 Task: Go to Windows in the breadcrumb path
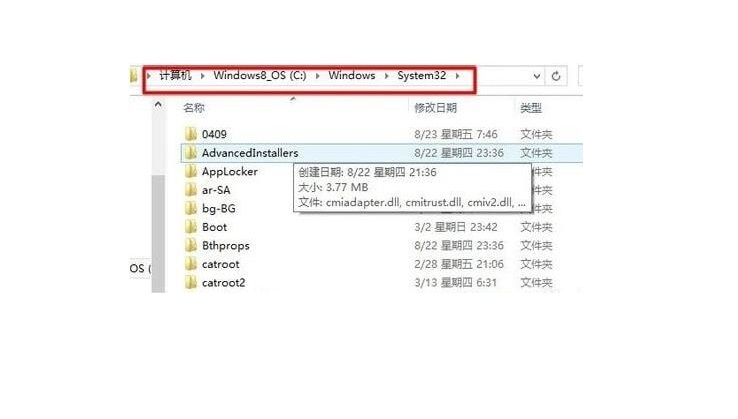tap(352, 75)
